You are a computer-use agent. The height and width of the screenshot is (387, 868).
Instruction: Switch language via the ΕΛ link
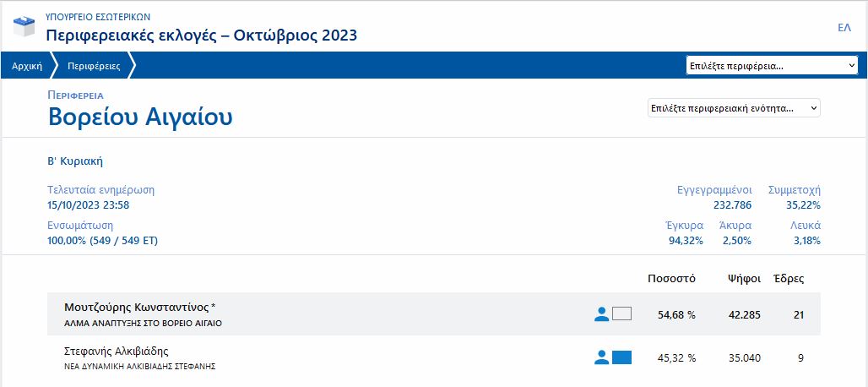pyautogui.click(x=844, y=28)
